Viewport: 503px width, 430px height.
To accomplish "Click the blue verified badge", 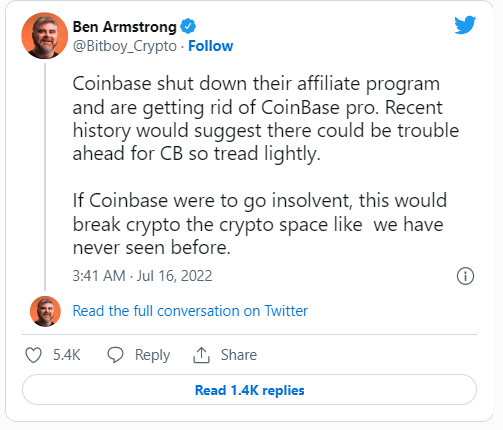I will click(x=188, y=26).
